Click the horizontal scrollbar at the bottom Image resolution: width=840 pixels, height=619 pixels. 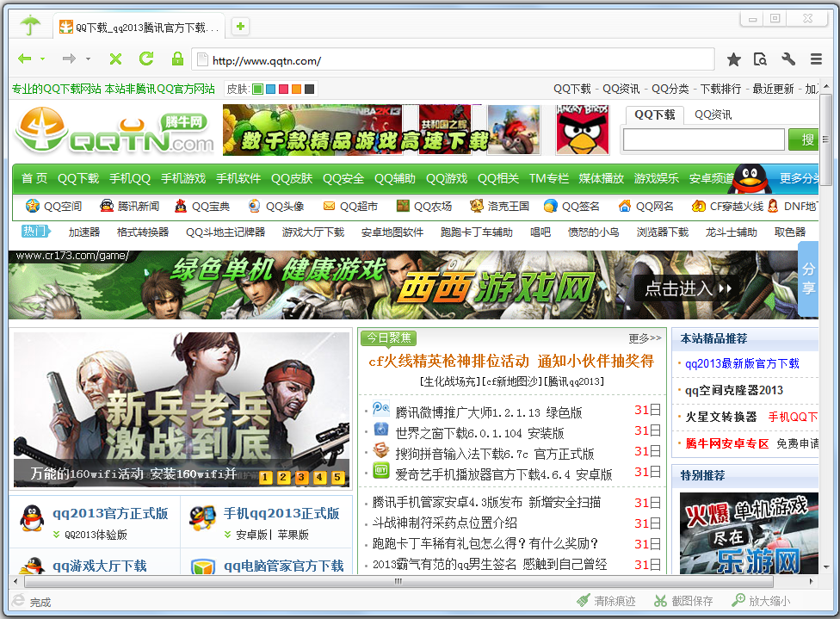pos(398,581)
